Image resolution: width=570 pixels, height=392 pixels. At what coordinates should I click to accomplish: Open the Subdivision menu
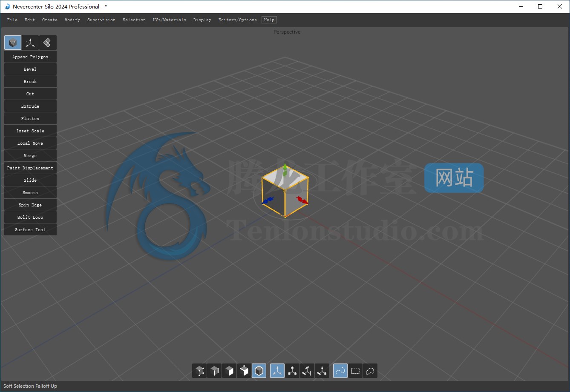point(101,20)
